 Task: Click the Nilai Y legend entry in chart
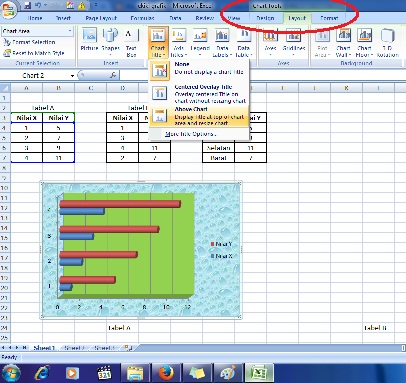coord(221,244)
